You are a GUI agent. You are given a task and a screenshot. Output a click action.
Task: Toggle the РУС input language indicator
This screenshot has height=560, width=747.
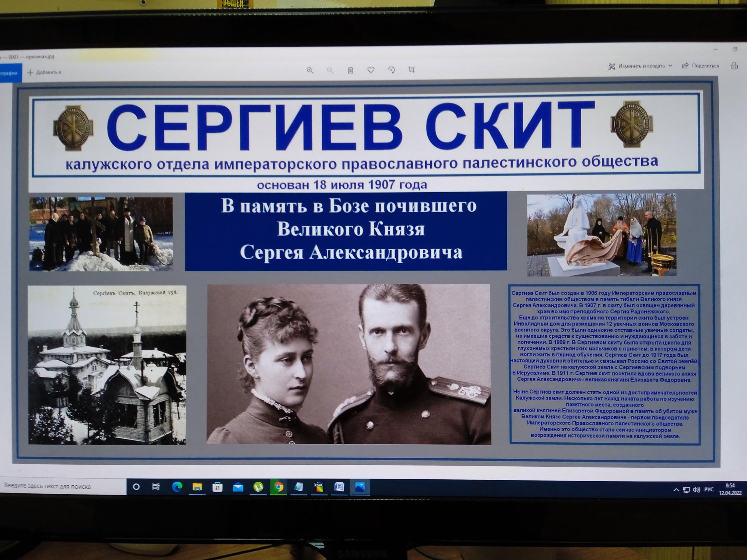coord(709,489)
